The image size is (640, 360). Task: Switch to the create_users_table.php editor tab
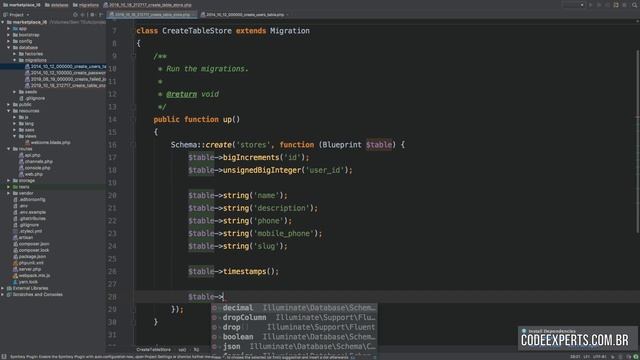click(244, 15)
